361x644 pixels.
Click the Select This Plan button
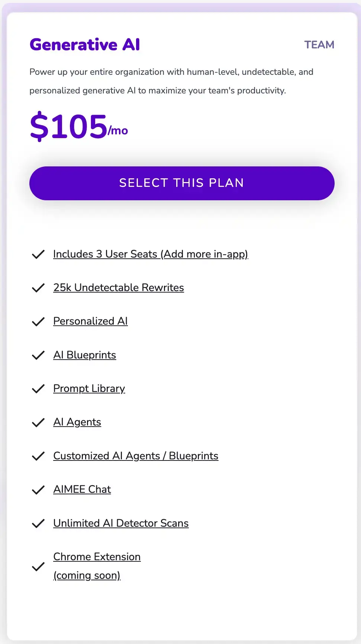182,183
